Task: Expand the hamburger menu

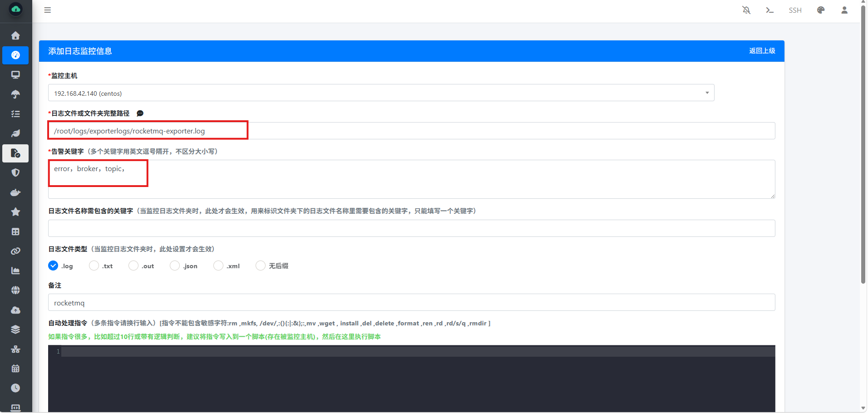Action: [x=47, y=10]
